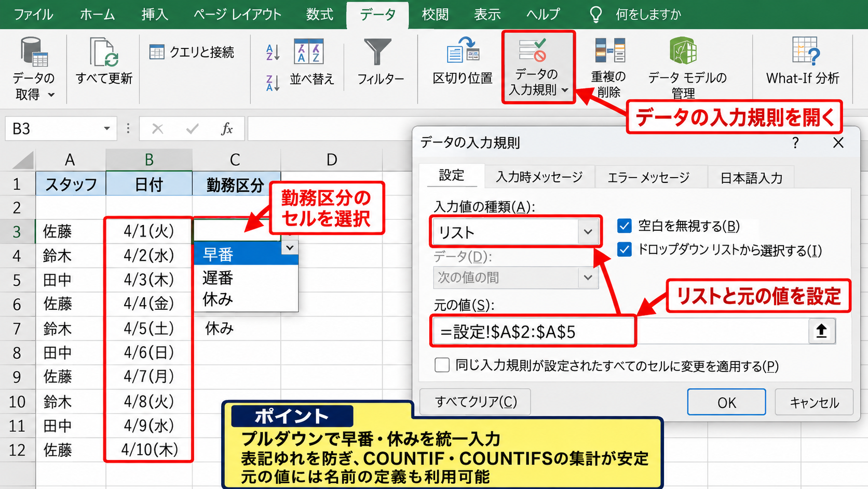The height and width of the screenshot is (489, 868).
Task: Click the 何をしますか lightbulb search
Action: (x=595, y=15)
